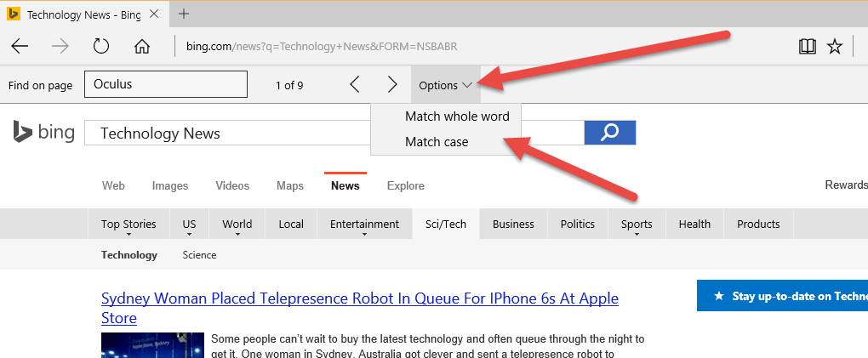Select the Sci/Tech category
Image resolution: width=868 pixels, height=358 pixels.
tap(446, 224)
